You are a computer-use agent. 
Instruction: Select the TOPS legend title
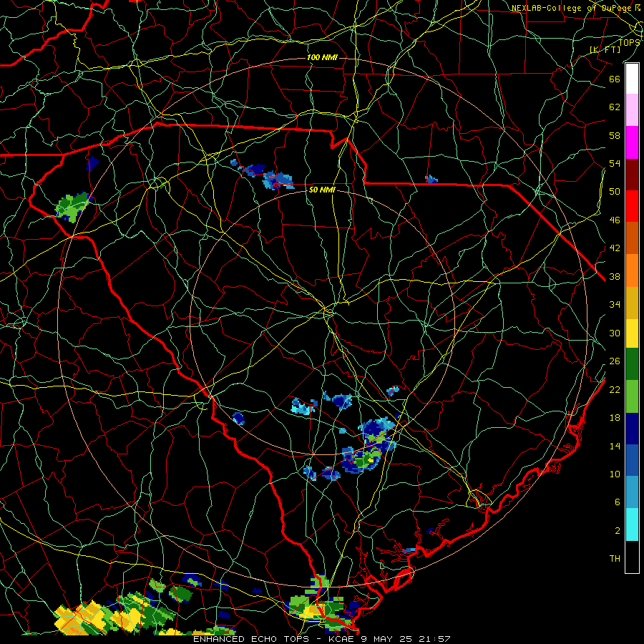tap(629, 42)
